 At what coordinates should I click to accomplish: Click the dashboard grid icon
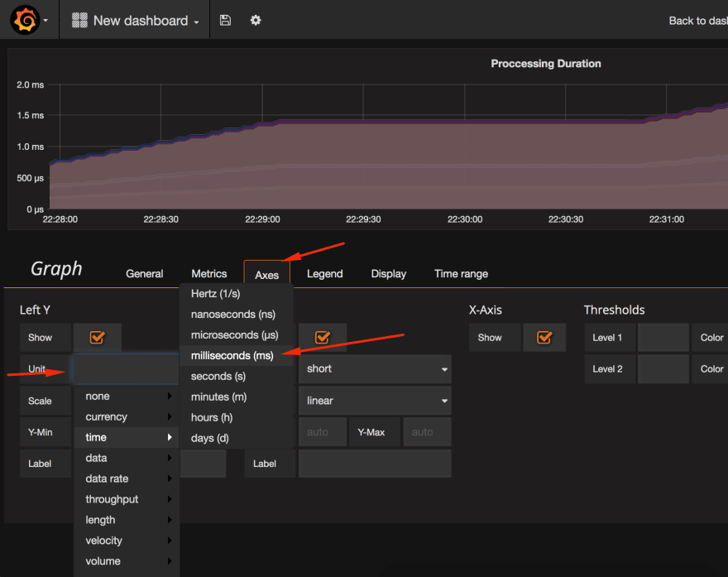pyautogui.click(x=79, y=20)
